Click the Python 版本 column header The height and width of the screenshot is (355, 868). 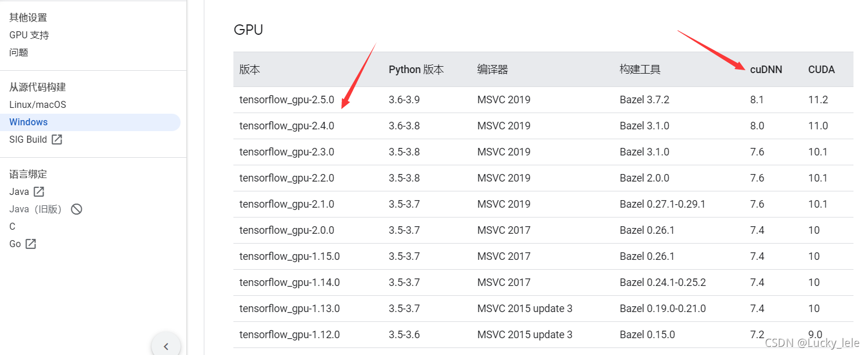(416, 70)
